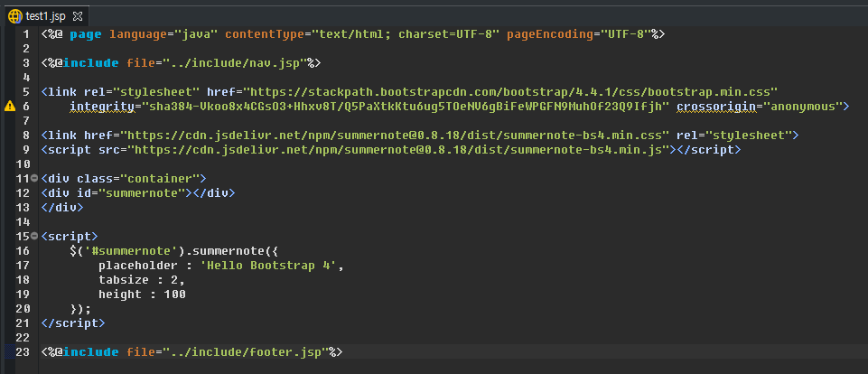Click the closing </div> on line 13

(62, 207)
